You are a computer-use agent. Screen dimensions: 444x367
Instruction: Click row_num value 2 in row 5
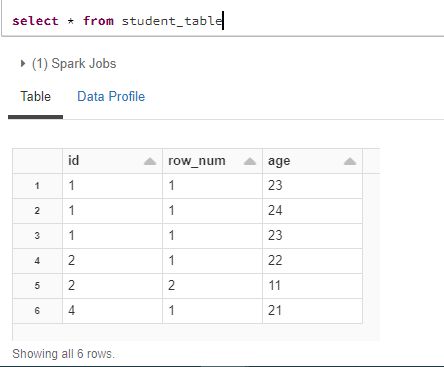[171, 286]
